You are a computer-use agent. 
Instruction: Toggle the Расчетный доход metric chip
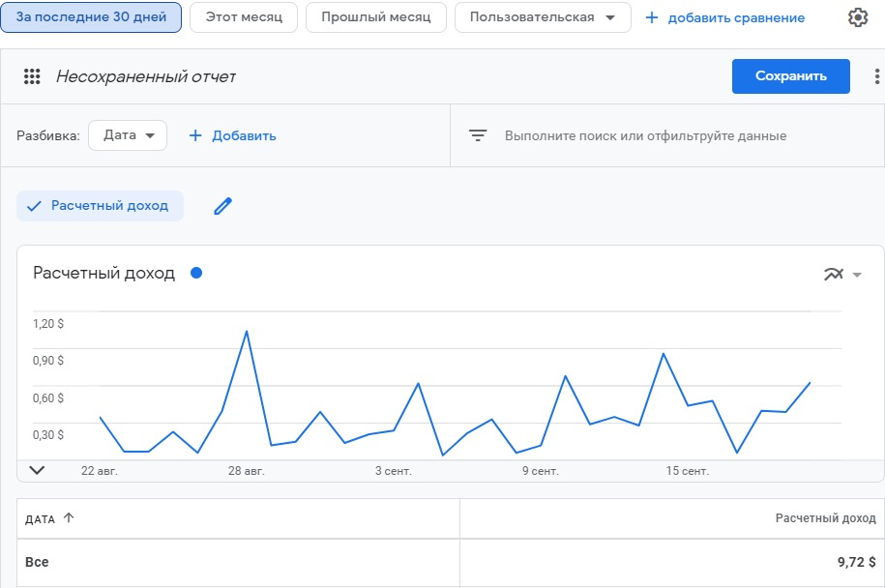100,206
